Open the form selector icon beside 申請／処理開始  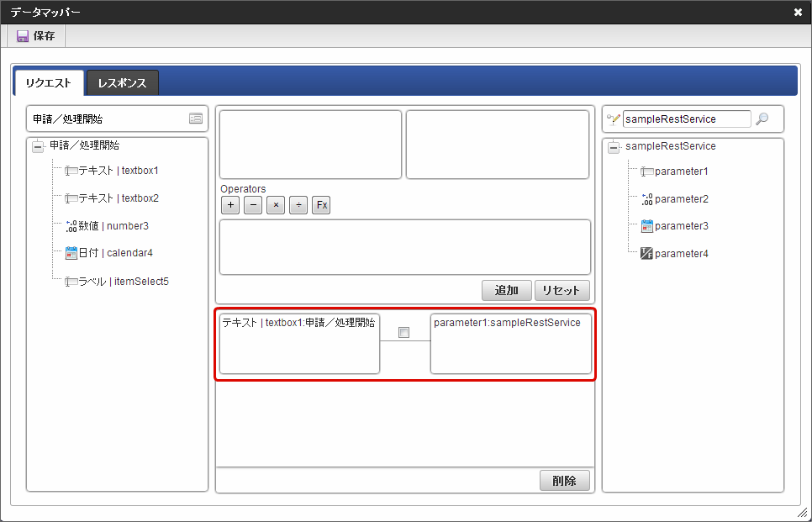(x=196, y=119)
